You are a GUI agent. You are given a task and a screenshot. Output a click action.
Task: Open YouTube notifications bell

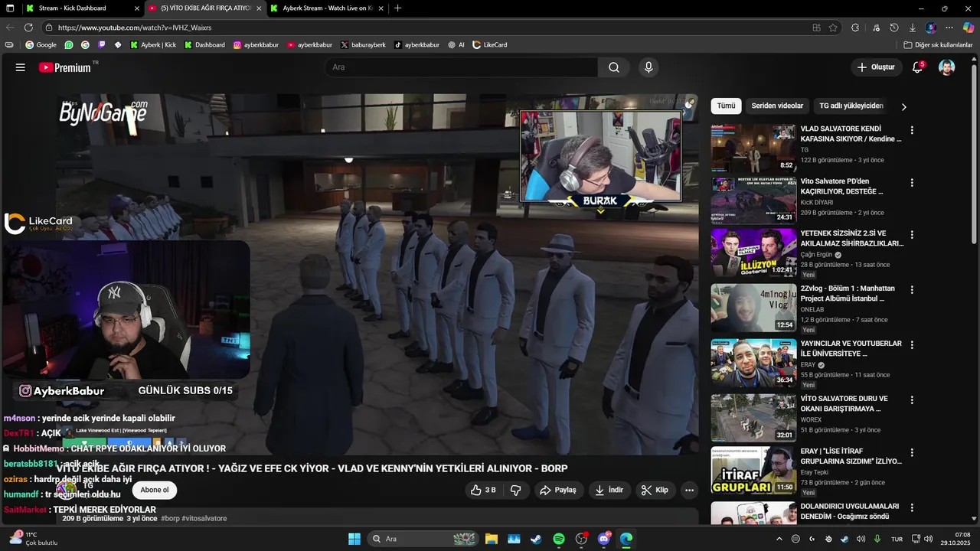click(917, 67)
